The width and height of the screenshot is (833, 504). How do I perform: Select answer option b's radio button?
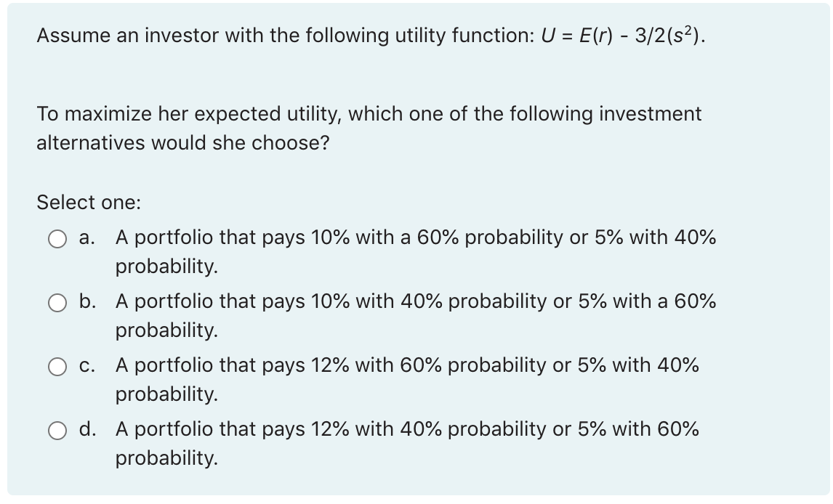[x=58, y=301]
